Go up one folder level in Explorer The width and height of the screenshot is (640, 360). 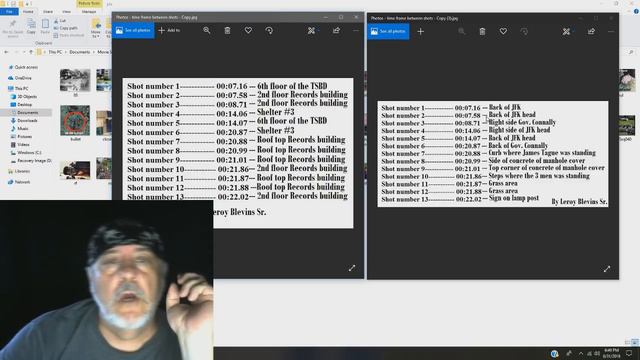coord(31,52)
